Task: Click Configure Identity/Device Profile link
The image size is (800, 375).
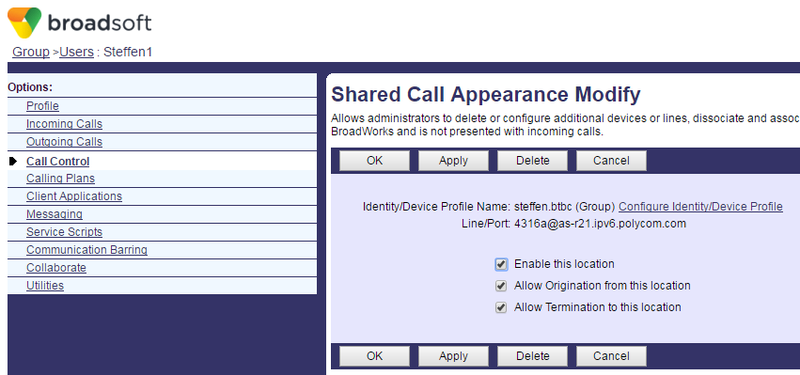Action: pyautogui.click(x=701, y=207)
